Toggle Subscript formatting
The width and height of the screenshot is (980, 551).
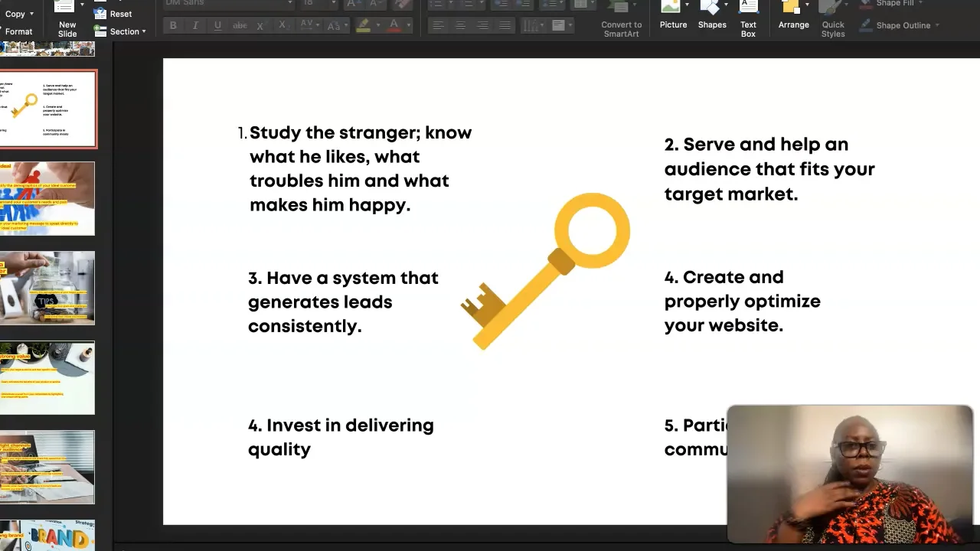[x=283, y=25]
